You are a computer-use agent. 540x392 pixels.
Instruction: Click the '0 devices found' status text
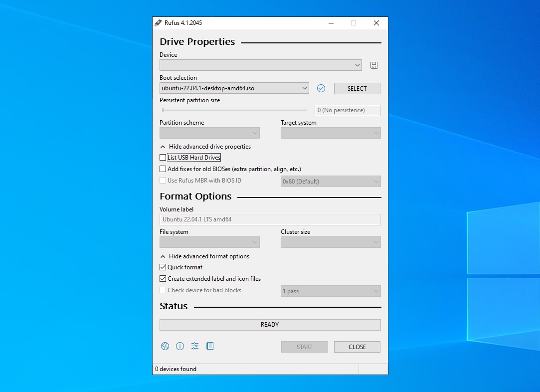[176, 369]
